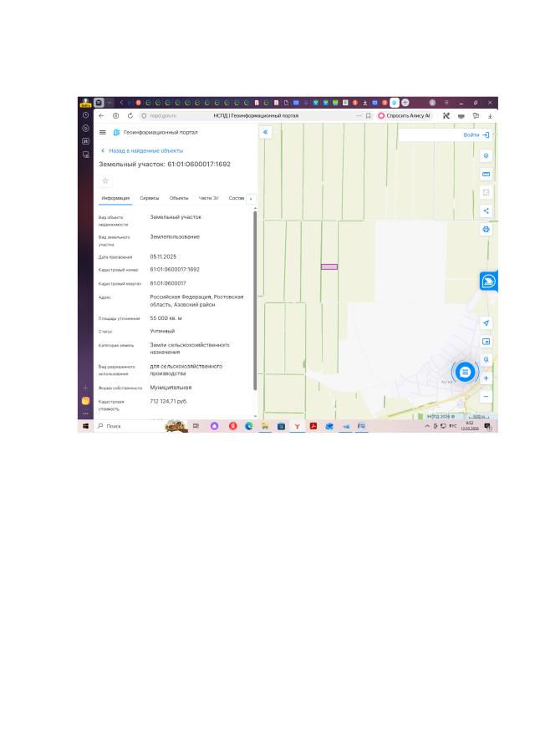Select the measurement ruler tool on map

(486, 174)
